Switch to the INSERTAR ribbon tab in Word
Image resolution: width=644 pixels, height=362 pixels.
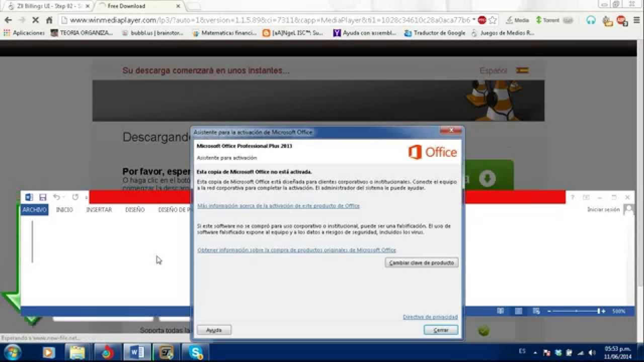tap(99, 210)
